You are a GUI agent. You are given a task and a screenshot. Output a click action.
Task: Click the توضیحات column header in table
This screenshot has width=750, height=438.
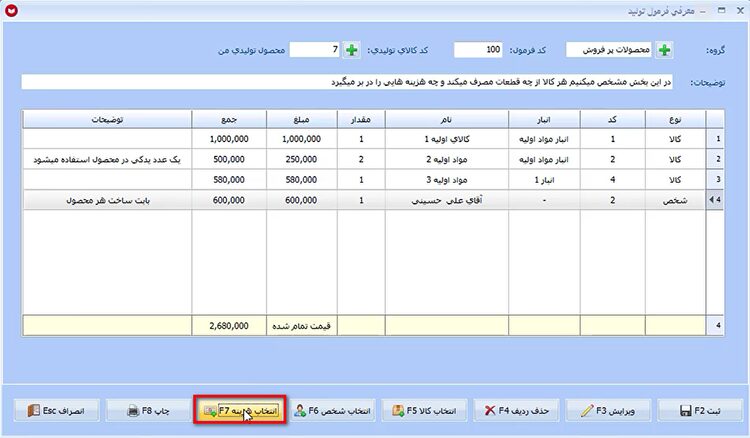tap(107, 120)
